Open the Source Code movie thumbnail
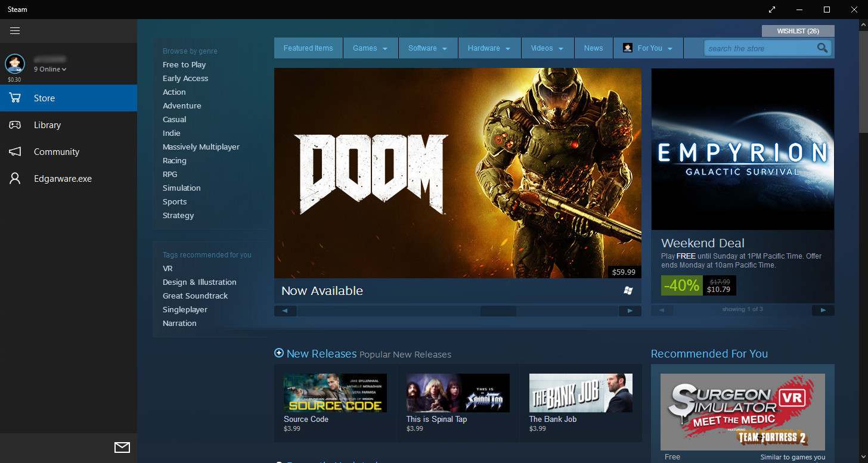Screen dimensions: 868x463 click(335, 393)
